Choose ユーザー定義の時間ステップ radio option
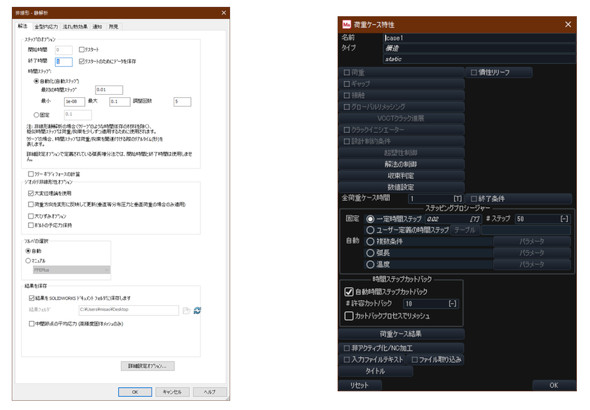590x410 pixels. point(370,230)
